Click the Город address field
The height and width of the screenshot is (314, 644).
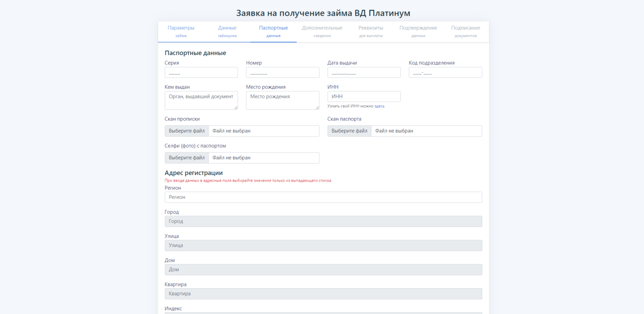(323, 221)
